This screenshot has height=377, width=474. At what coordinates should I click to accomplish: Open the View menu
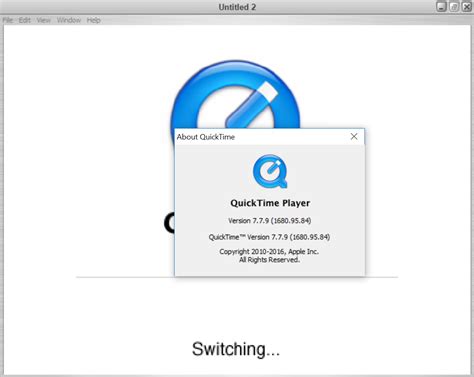coord(44,20)
